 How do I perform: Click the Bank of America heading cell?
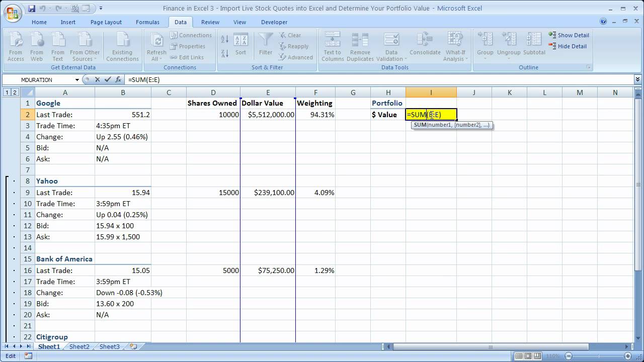65,259
